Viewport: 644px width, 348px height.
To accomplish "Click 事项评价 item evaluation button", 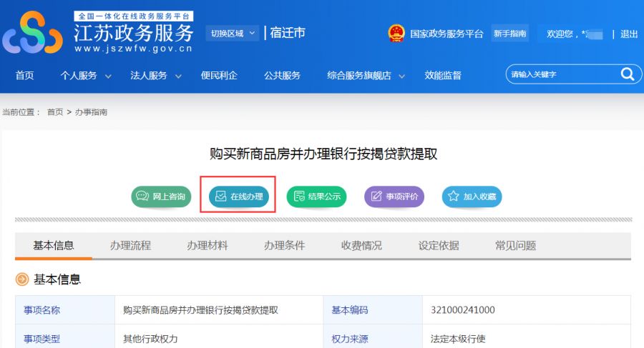I will (x=394, y=197).
